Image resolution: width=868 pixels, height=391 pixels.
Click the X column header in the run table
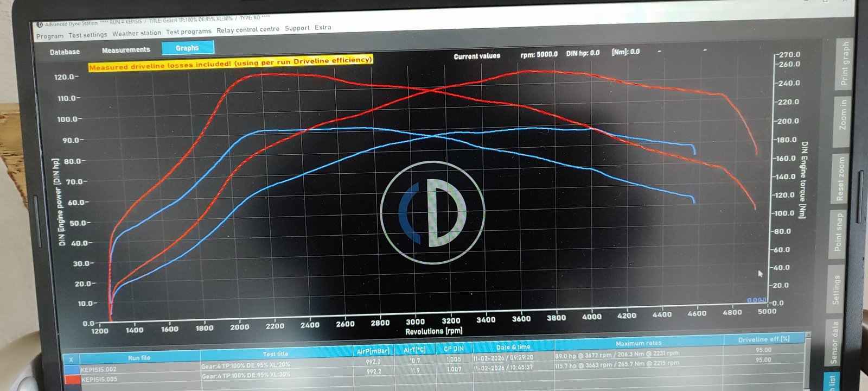71,360
